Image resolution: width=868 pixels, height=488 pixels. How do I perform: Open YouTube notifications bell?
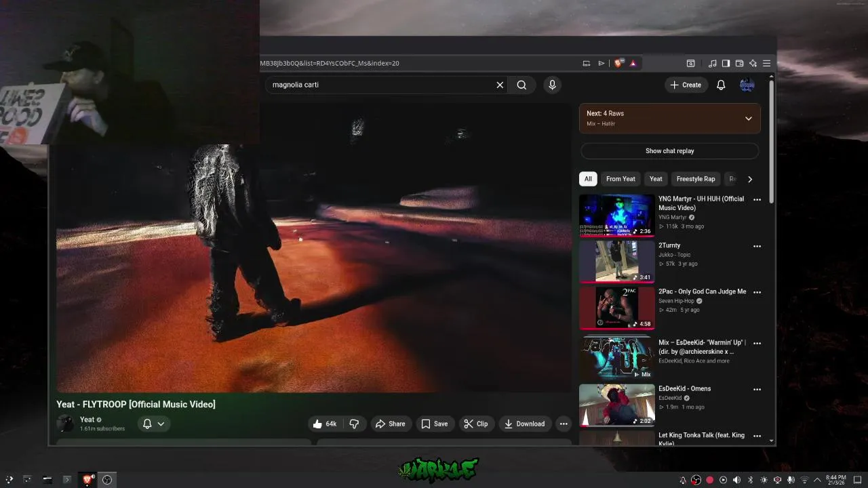(x=721, y=85)
